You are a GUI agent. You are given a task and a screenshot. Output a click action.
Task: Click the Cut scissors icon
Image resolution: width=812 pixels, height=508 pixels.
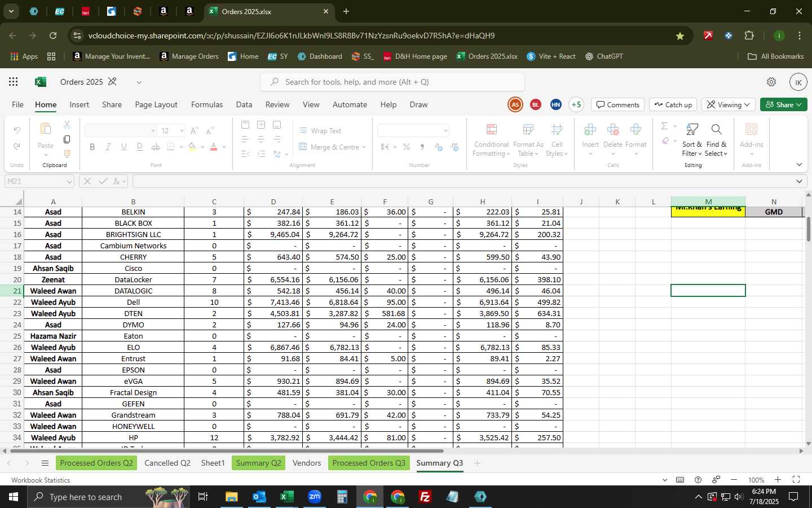(67, 124)
